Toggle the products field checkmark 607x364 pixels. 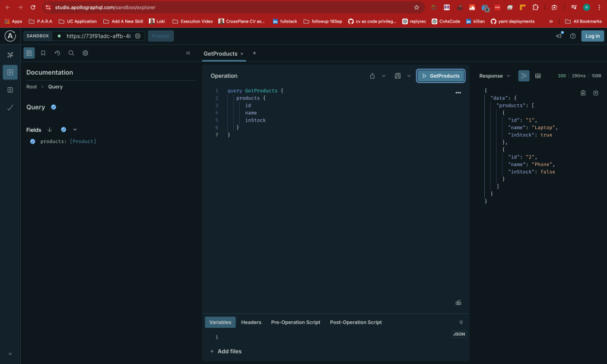(33, 142)
